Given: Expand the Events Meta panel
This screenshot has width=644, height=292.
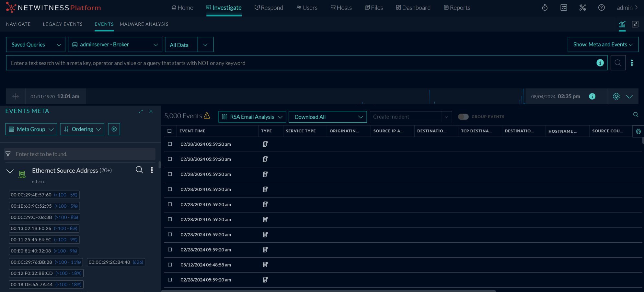Looking at the screenshot, I should coord(141,111).
